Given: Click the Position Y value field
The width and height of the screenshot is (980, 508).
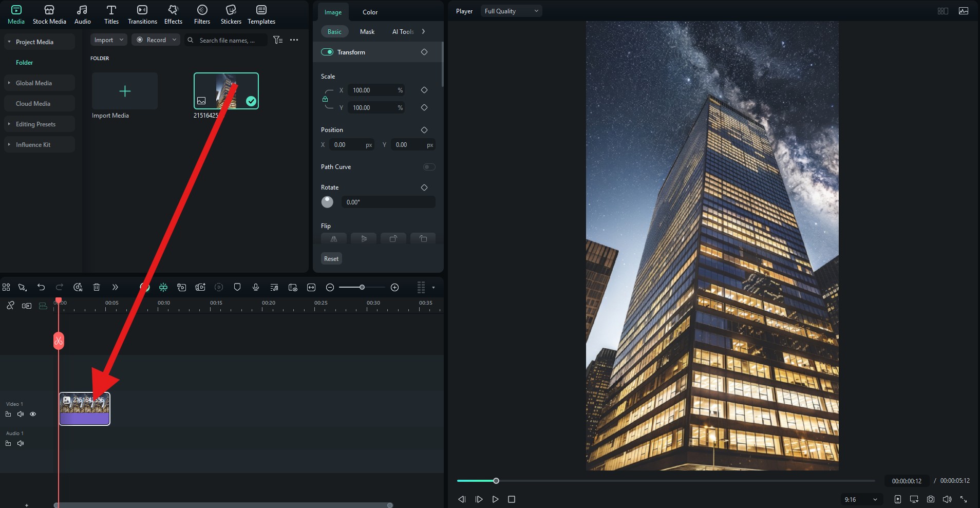Looking at the screenshot, I should click(413, 145).
